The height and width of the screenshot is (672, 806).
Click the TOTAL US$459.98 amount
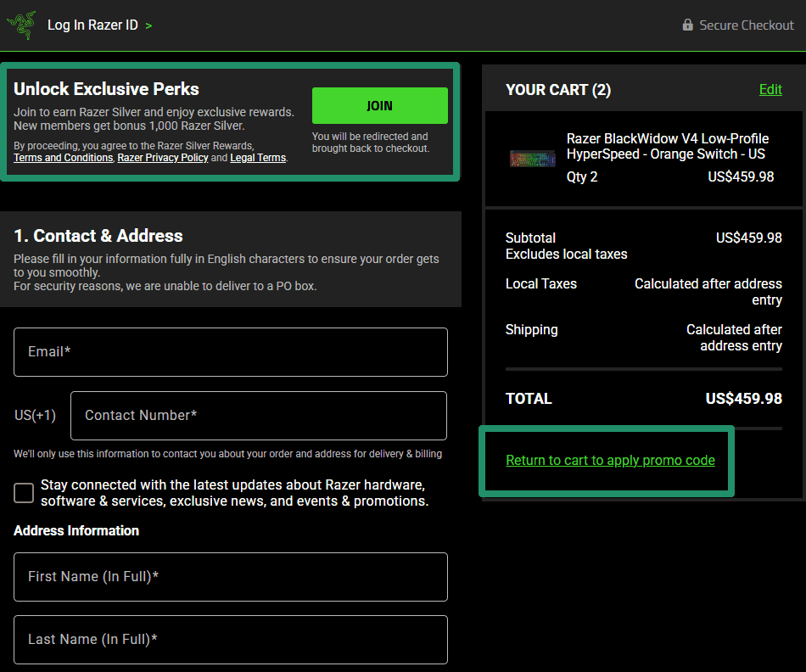pyautogui.click(x=743, y=399)
